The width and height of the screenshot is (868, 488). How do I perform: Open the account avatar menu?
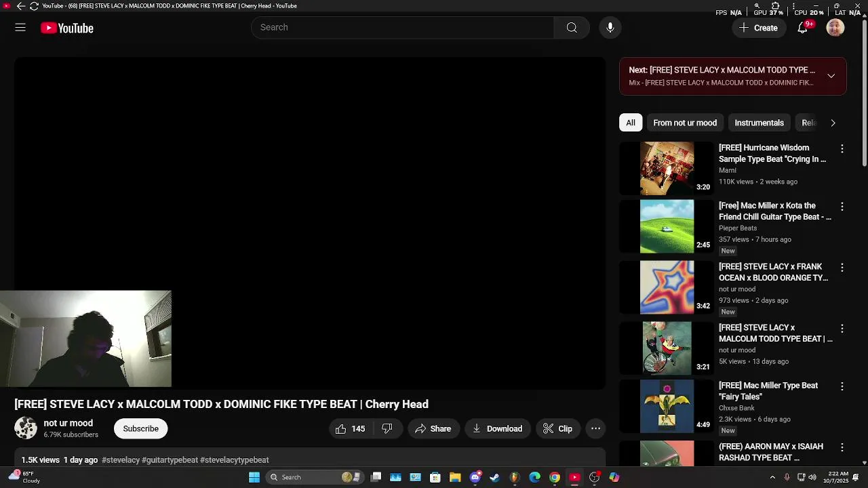(x=835, y=28)
